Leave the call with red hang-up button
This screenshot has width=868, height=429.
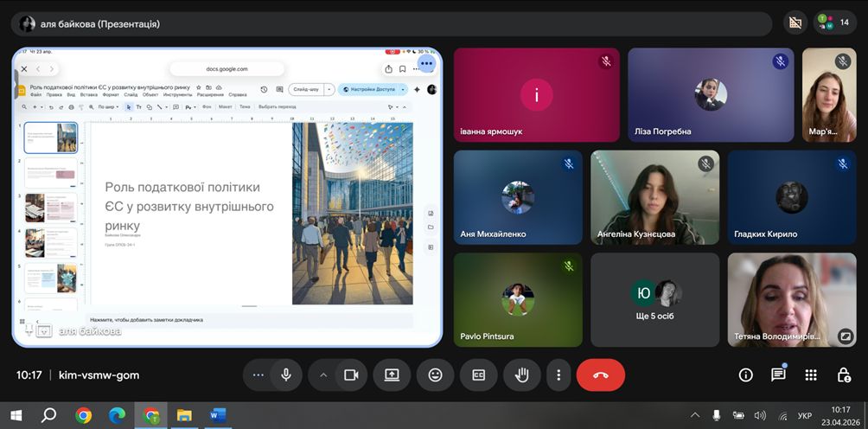[x=600, y=375]
